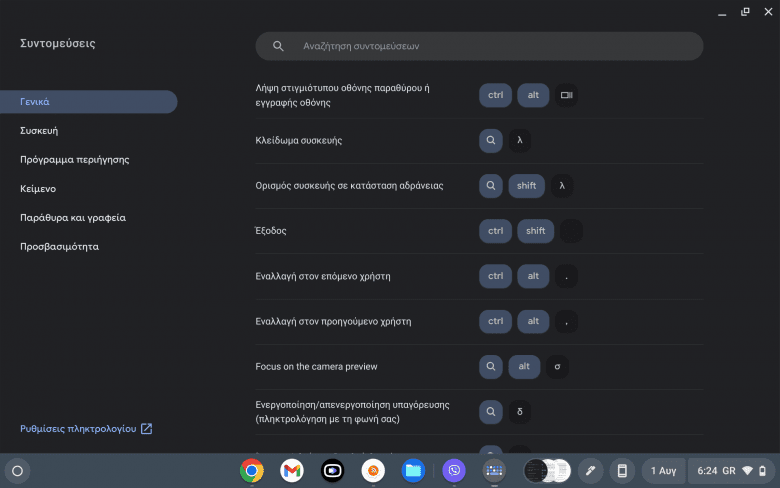Open Ρυθμίσεις πληκτρολογίου link

(78, 428)
